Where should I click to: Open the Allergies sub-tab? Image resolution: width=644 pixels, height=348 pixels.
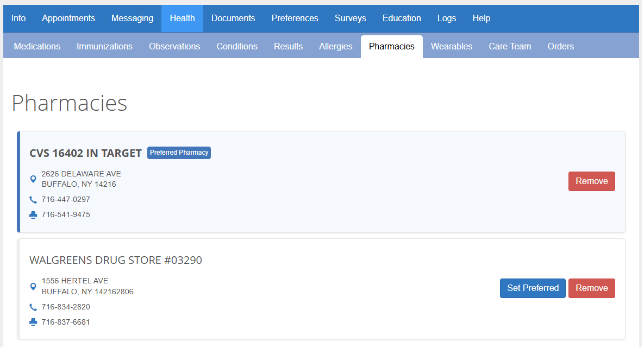335,46
